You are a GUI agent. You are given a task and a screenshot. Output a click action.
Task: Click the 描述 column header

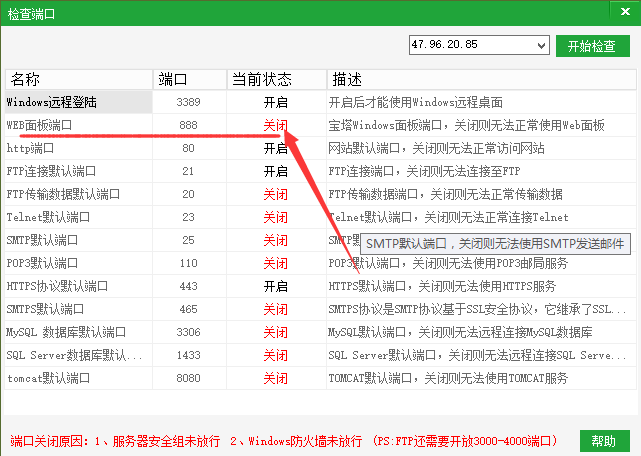482,79
